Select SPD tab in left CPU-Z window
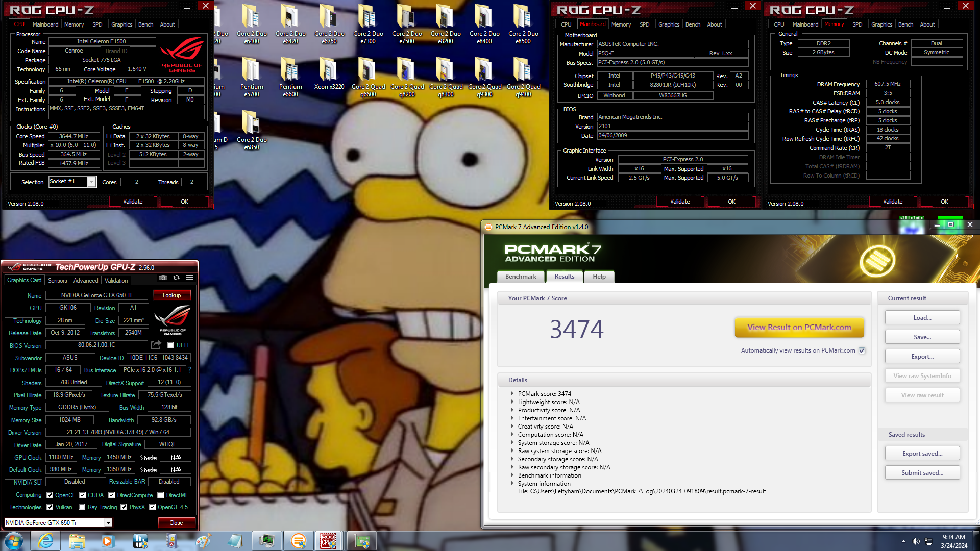980x551 pixels. click(x=97, y=24)
